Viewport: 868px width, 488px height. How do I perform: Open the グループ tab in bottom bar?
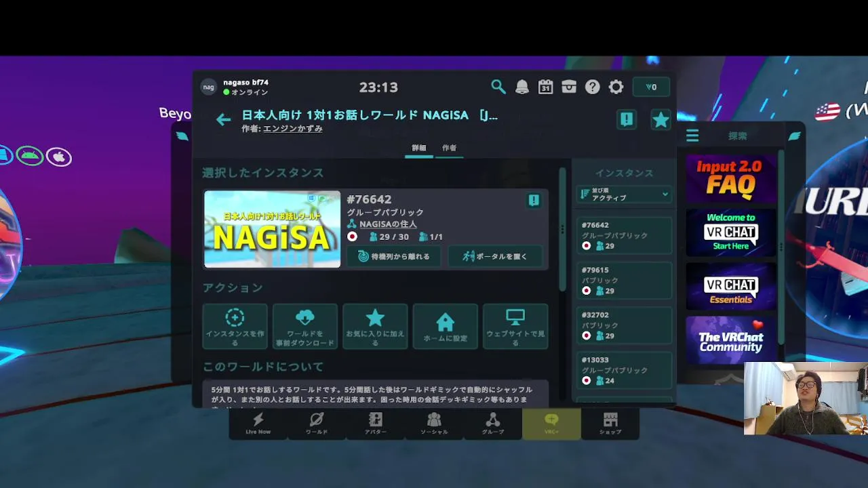pos(493,423)
